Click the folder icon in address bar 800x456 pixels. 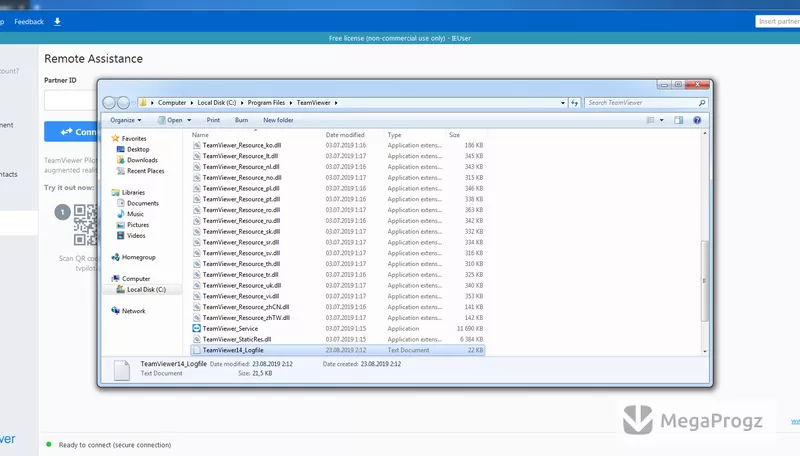tap(143, 103)
